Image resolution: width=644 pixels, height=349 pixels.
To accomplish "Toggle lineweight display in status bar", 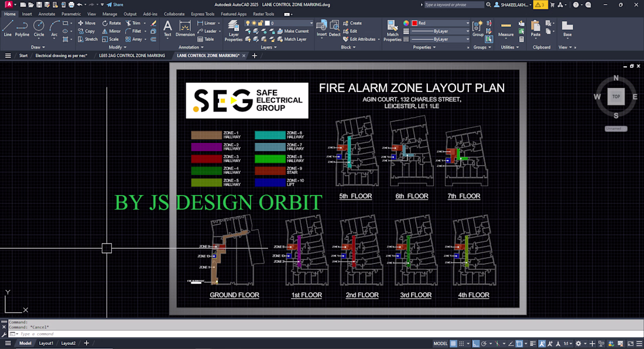I will click(533, 344).
